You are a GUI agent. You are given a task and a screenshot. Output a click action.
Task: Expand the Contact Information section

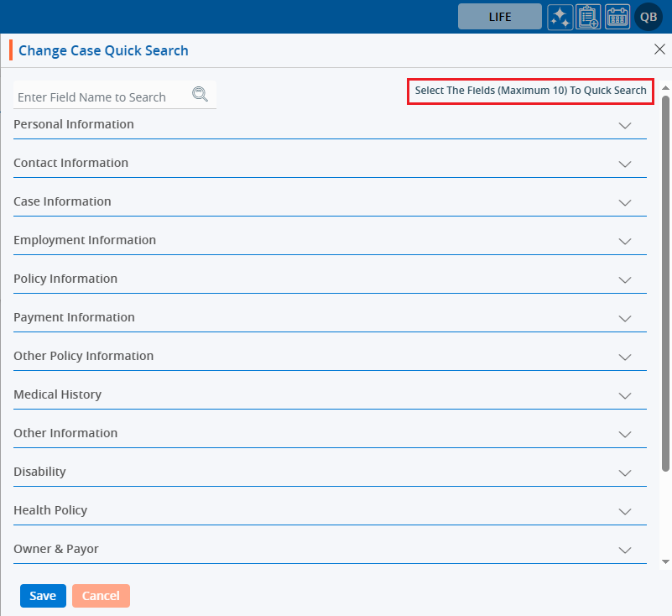tap(624, 164)
